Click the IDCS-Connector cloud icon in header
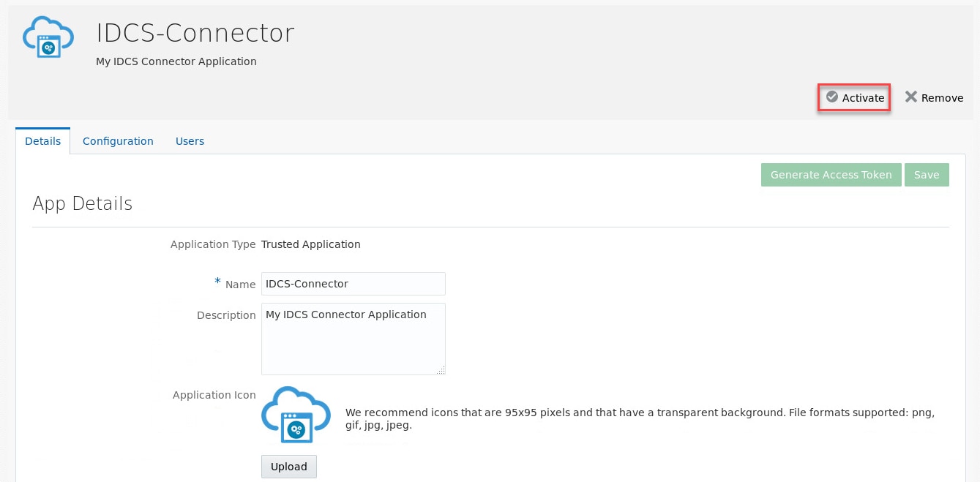980x482 pixels. point(48,38)
